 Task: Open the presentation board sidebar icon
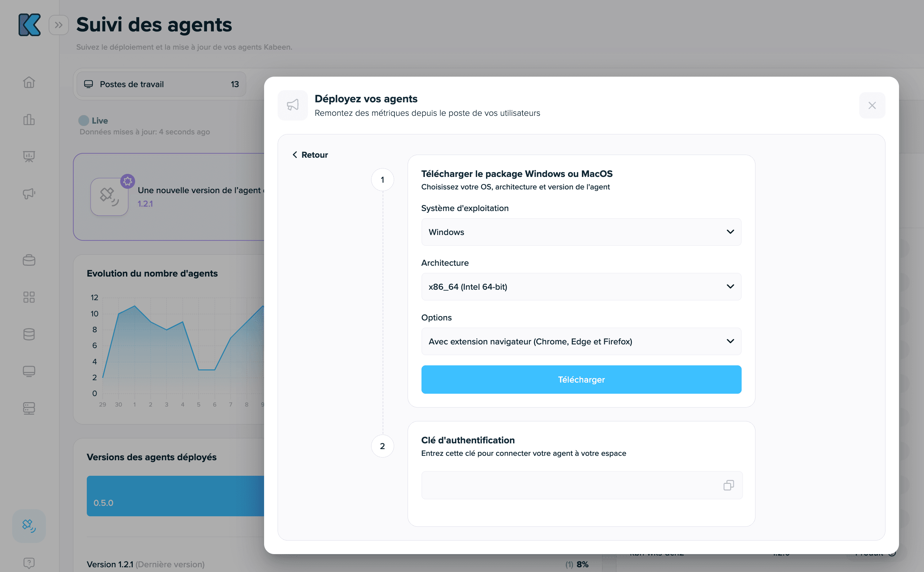click(x=29, y=156)
